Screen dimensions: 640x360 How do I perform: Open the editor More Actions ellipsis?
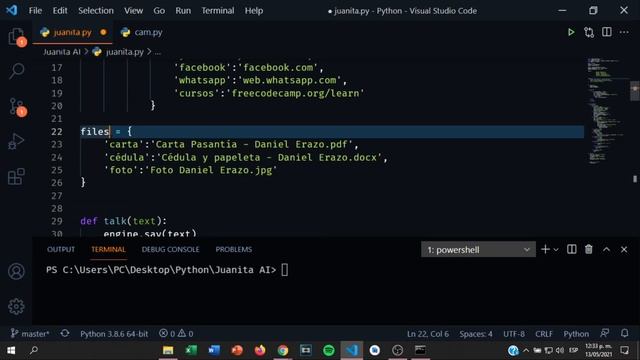pyautogui.click(x=624, y=32)
